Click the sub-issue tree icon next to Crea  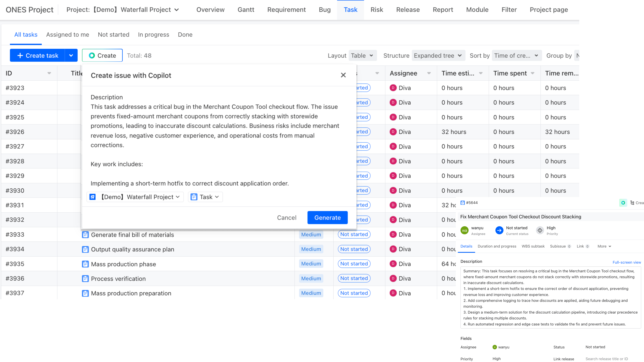click(x=632, y=203)
